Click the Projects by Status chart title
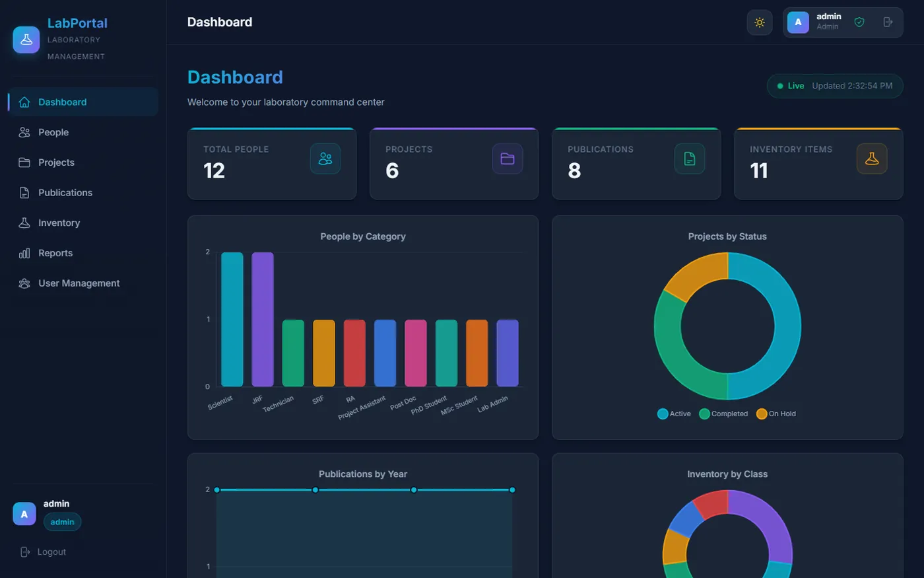This screenshot has width=924, height=578. pyautogui.click(x=727, y=236)
